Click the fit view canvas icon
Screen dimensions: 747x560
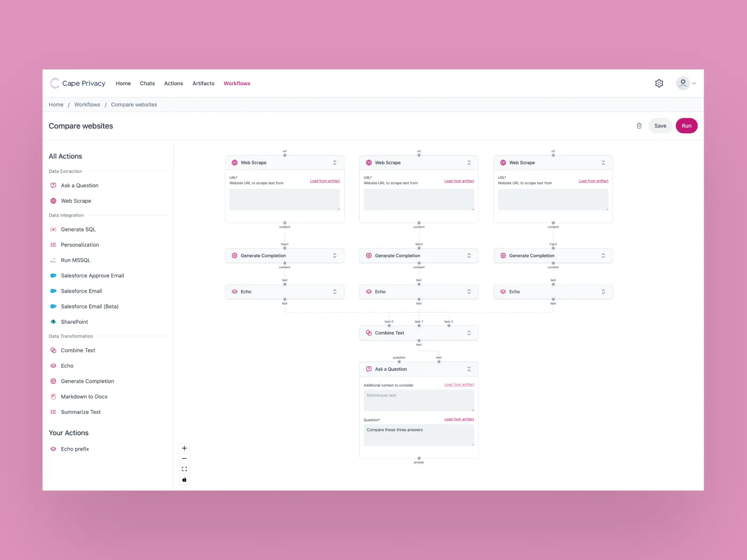click(x=184, y=469)
